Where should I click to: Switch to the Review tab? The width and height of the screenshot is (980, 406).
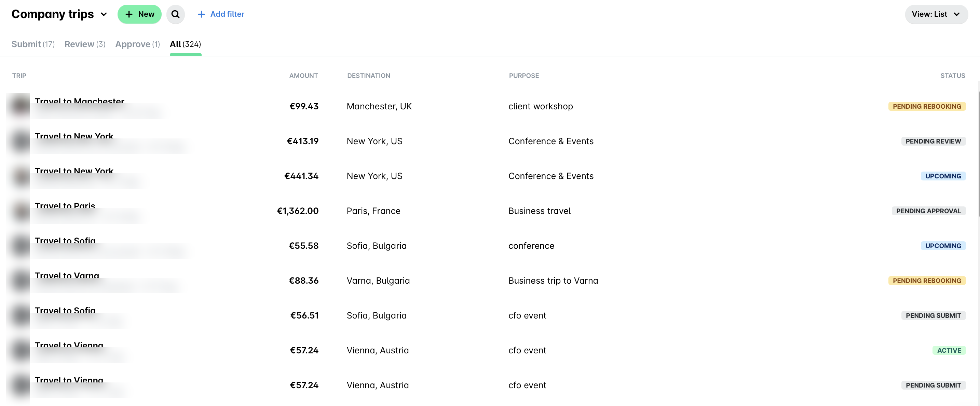click(85, 44)
